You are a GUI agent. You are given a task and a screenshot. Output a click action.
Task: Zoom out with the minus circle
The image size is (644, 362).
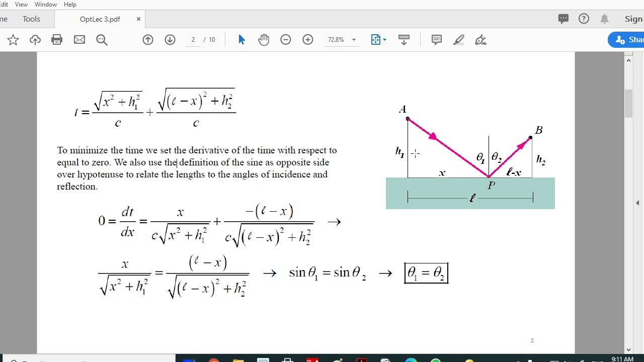[286, 40]
